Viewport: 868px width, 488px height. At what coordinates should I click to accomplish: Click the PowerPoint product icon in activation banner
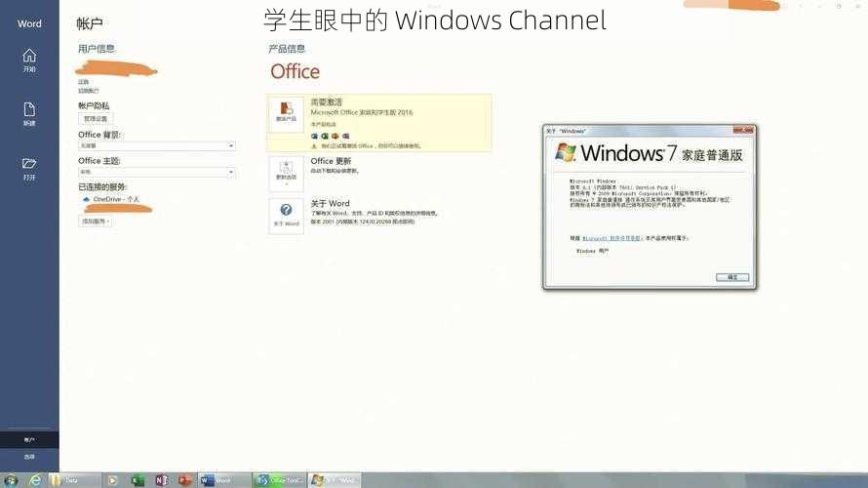[x=335, y=136]
